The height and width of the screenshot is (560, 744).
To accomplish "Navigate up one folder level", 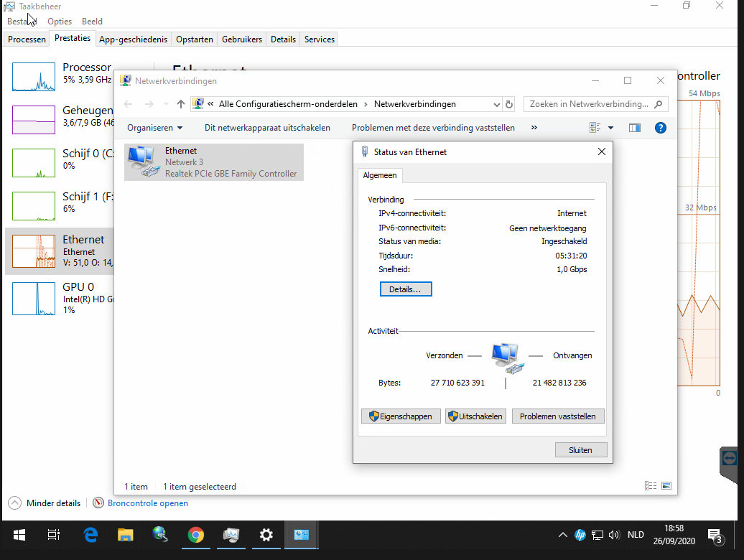I will pyautogui.click(x=180, y=104).
